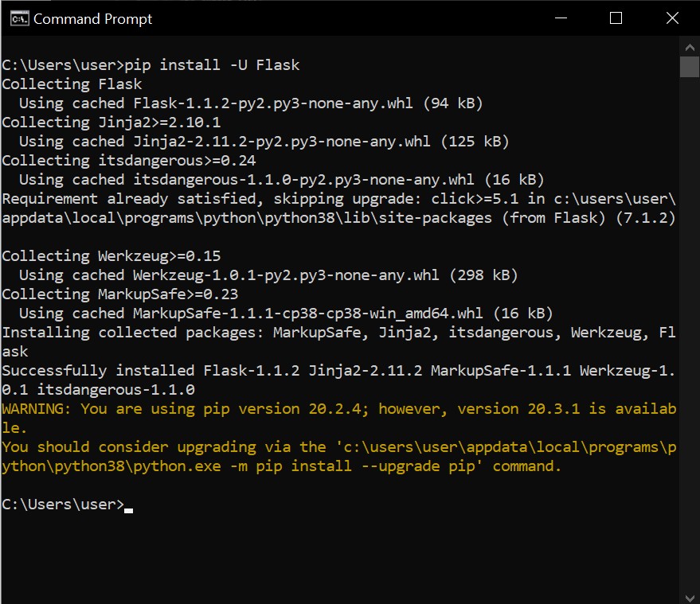Click the 'pip install --upgrade pip' command line
This screenshot has height=604, width=700.
[282, 466]
